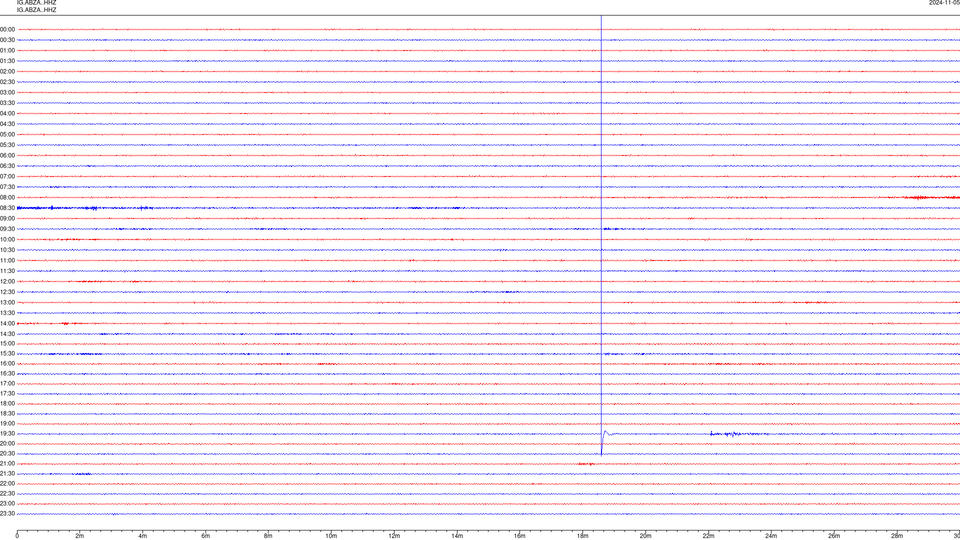Click the 10m tick label
Image resolution: width=960 pixels, height=540 pixels.
click(x=331, y=536)
